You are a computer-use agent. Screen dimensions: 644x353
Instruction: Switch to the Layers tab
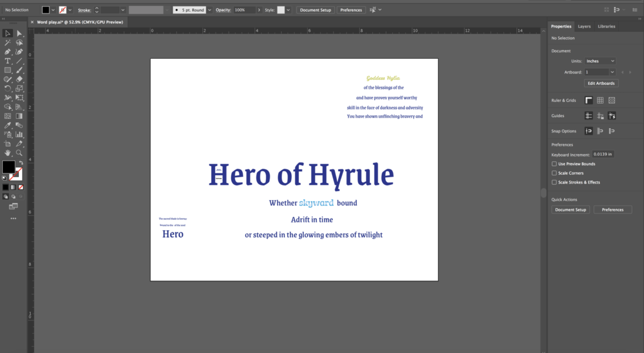[584, 26]
